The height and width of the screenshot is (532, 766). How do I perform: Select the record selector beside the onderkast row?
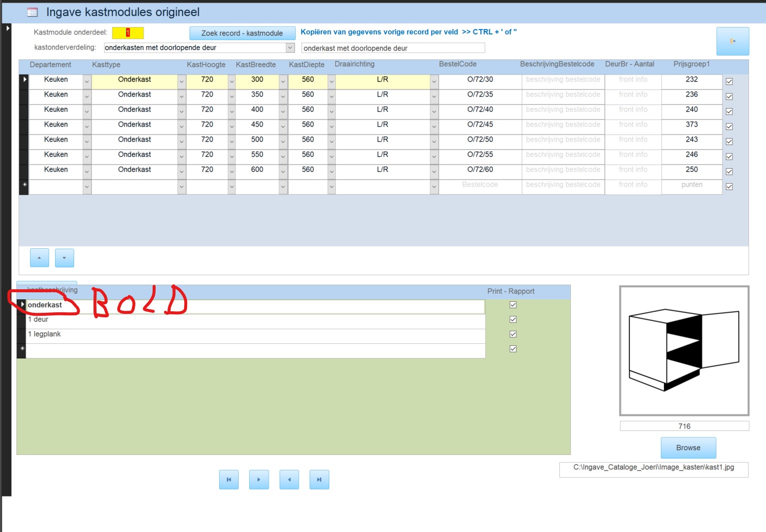22,304
